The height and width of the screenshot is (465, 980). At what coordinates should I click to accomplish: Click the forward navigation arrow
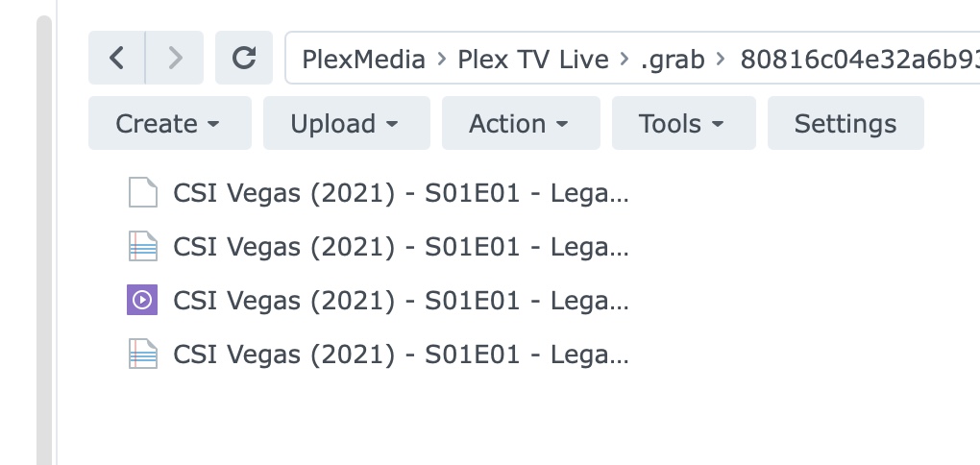pyautogui.click(x=175, y=59)
